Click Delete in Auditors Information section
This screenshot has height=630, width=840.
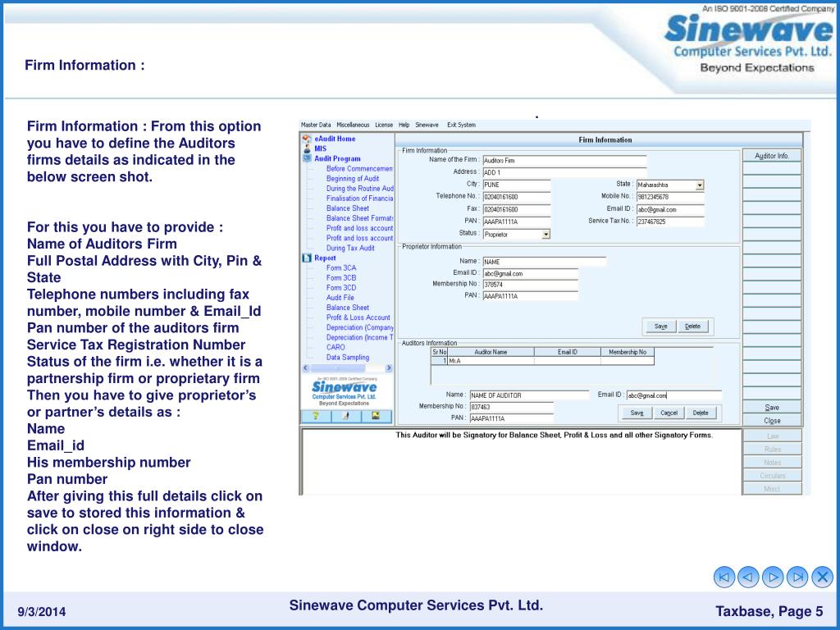pyautogui.click(x=701, y=413)
